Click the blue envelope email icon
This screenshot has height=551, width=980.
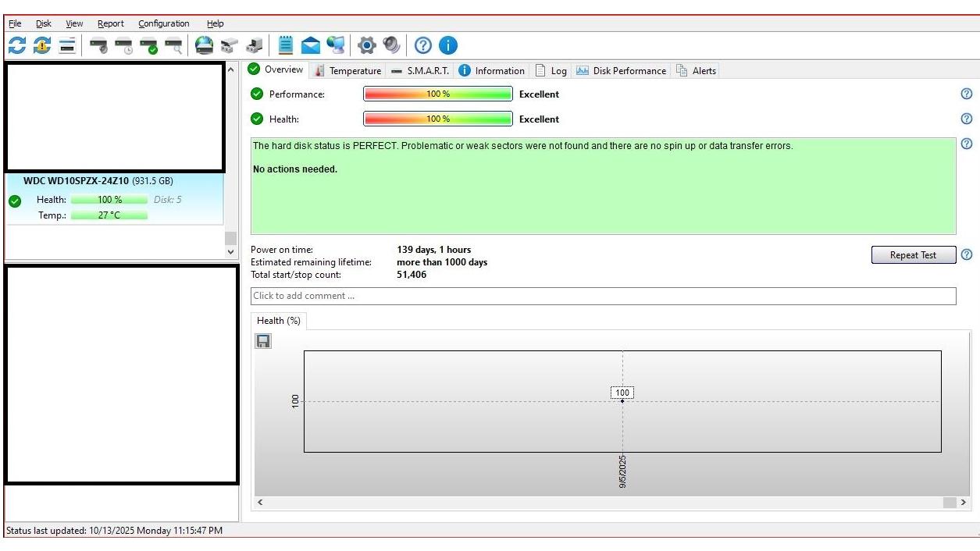[x=311, y=45]
